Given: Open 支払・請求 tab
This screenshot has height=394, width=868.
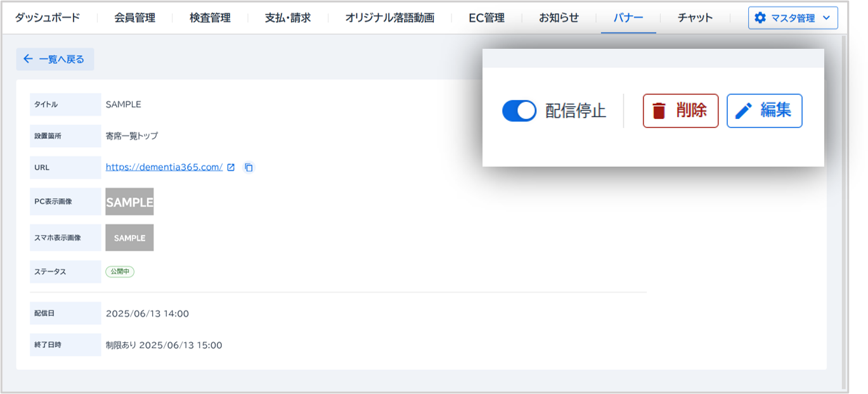Looking at the screenshot, I should coord(288,18).
